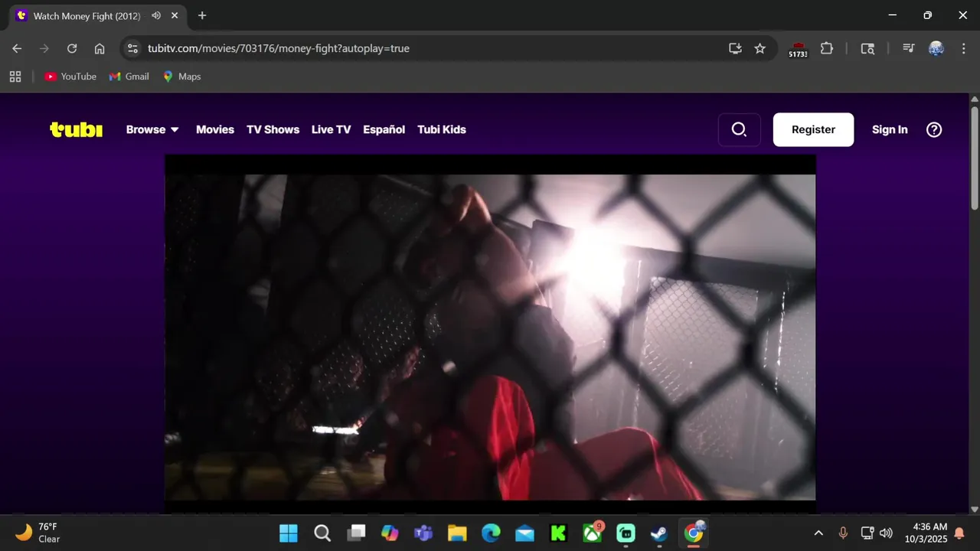
Task: Open Steam from the taskbar
Action: [x=659, y=533]
